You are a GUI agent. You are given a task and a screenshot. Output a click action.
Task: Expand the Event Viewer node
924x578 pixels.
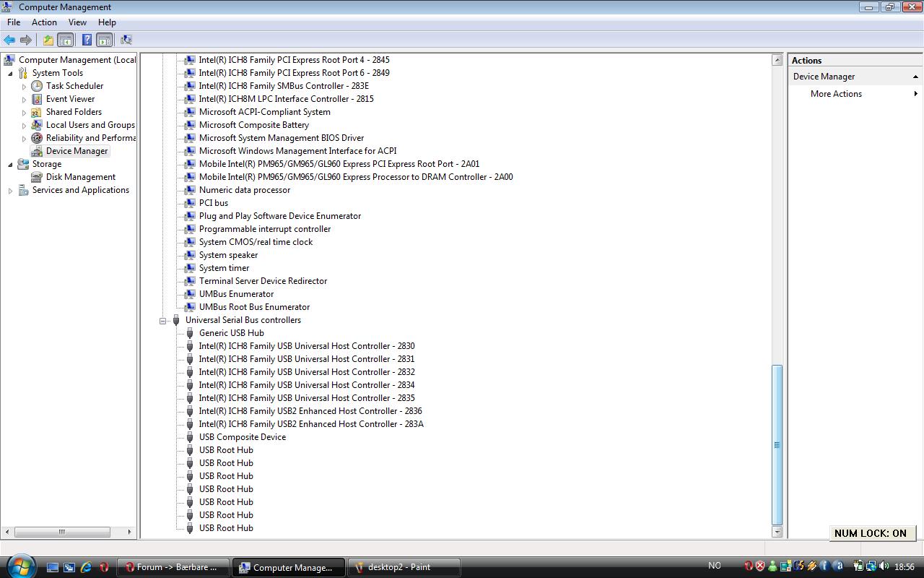[24, 100]
